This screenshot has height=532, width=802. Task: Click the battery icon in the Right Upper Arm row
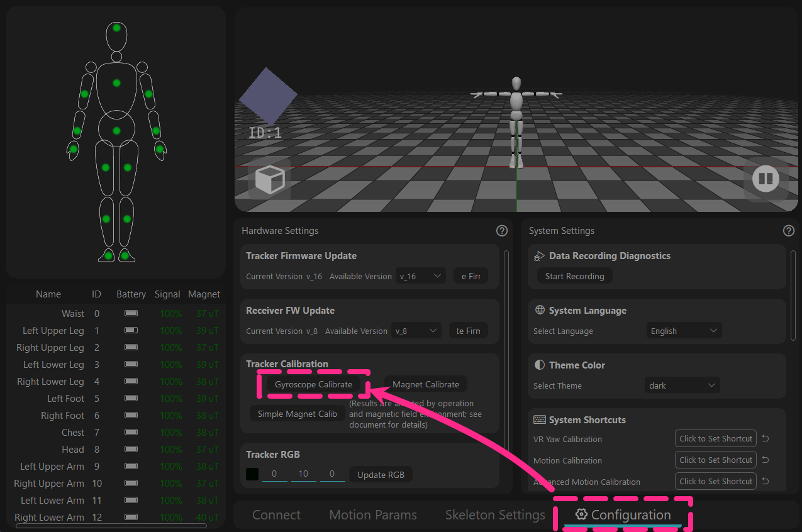131,483
